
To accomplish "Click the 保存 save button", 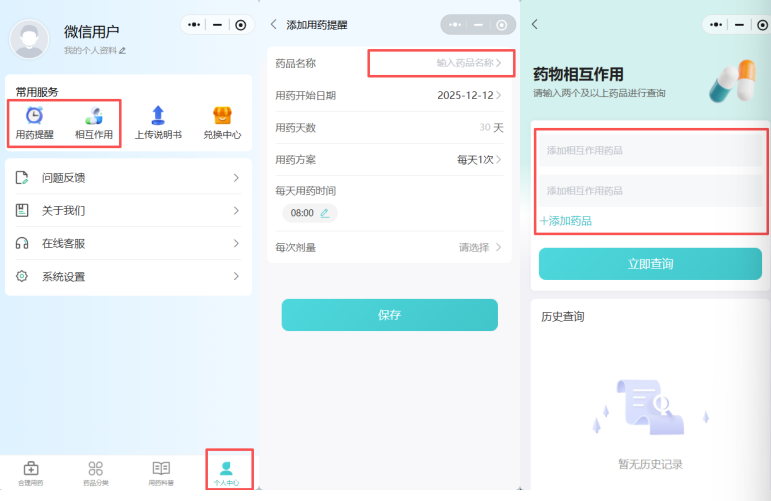I will point(389,315).
